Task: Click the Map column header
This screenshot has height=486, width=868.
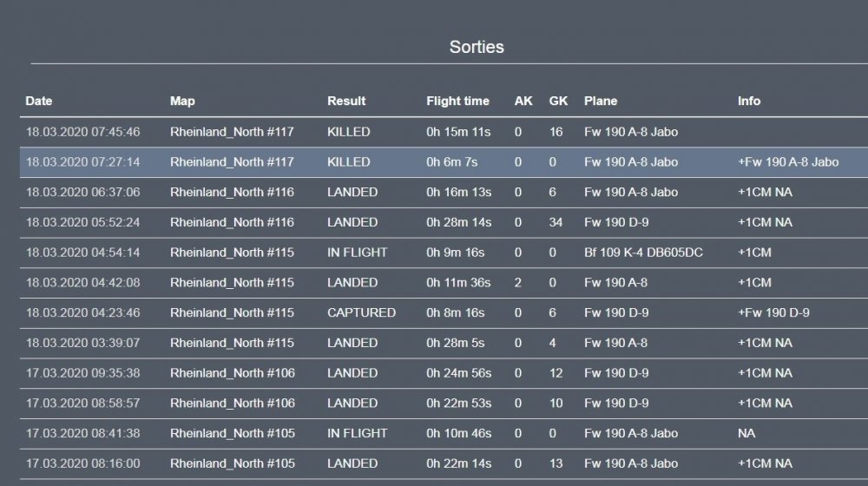Action: pyautogui.click(x=182, y=101)
